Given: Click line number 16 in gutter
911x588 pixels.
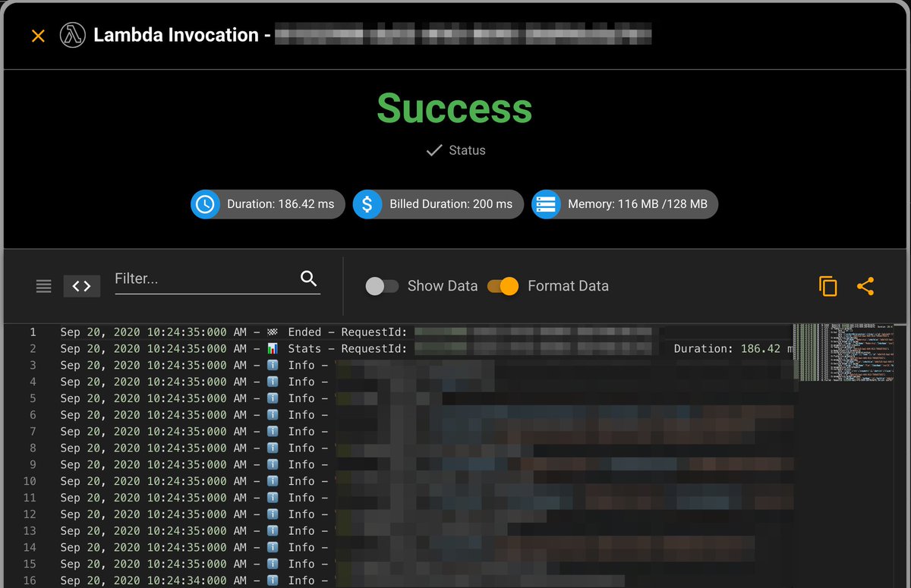Looking at the screenshot, I should pos(30,580).
